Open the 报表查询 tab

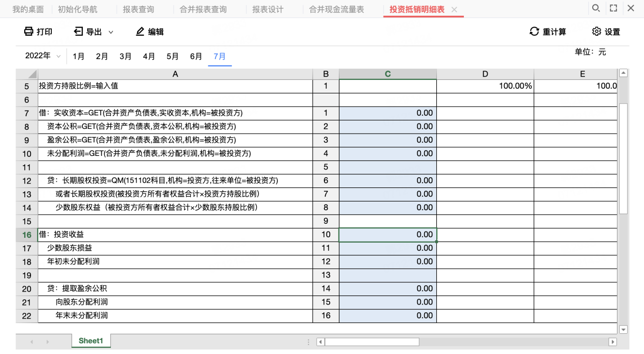click(138, 9)
